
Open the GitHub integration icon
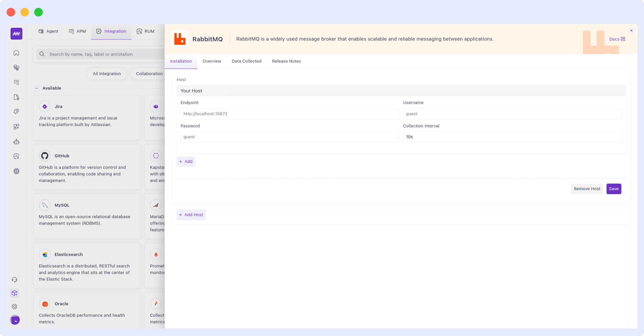(45, 156)
